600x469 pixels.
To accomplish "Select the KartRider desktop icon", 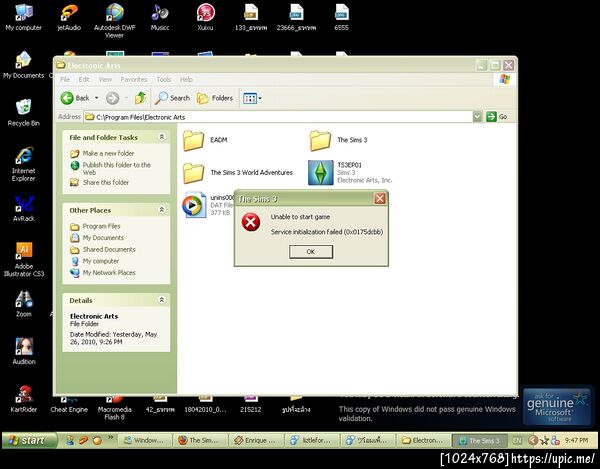I will [x=24, y=399].
